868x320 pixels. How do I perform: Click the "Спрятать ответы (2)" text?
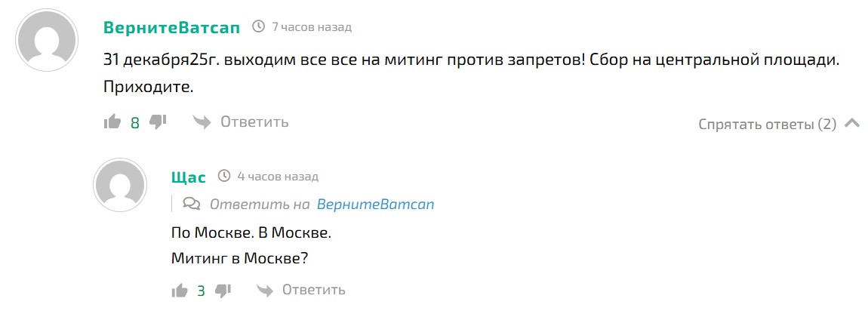coord(767,125)
